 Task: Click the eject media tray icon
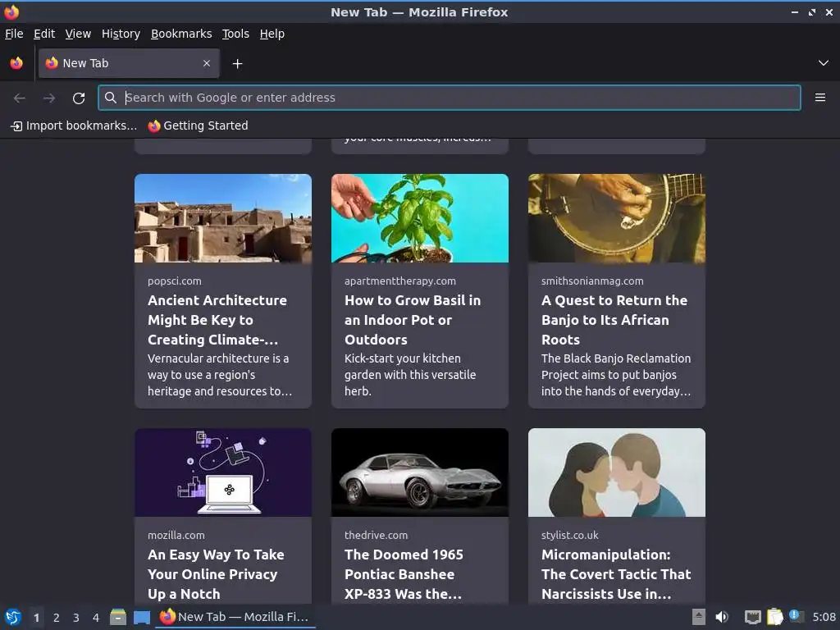(699, 617)
